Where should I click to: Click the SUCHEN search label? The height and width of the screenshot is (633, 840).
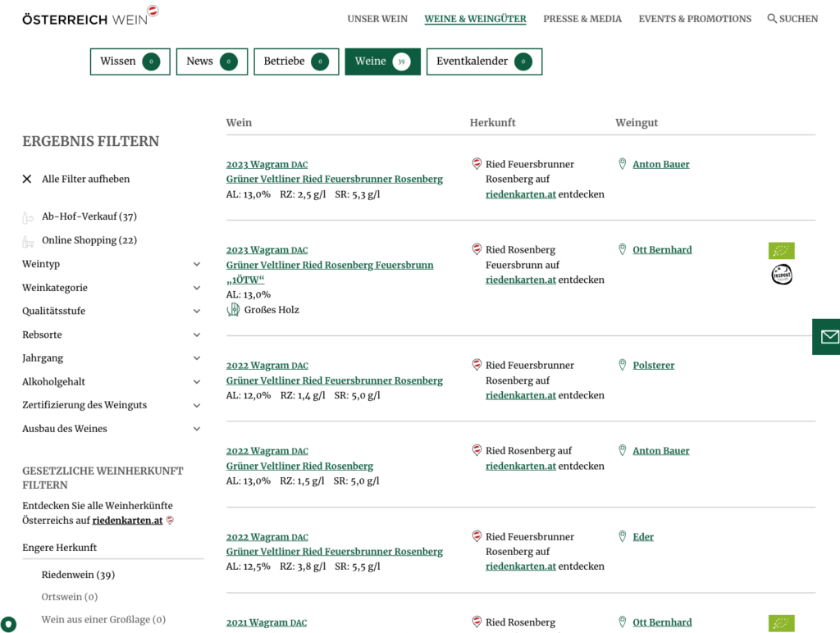(x=798, y=19)
